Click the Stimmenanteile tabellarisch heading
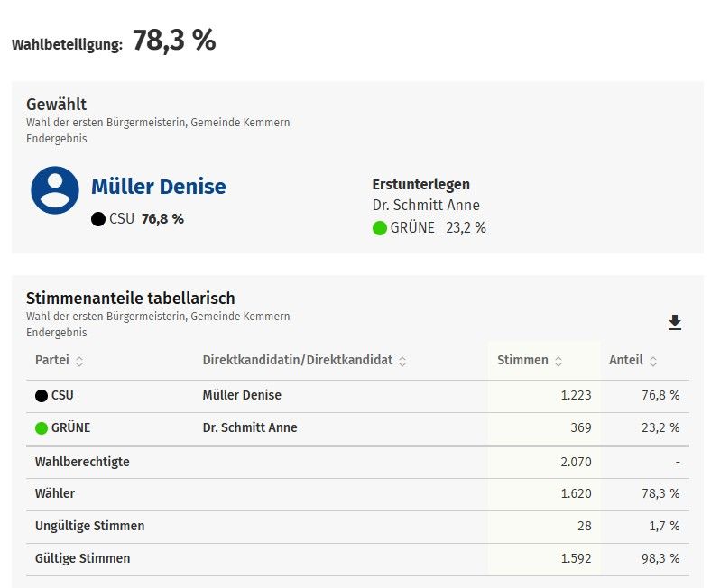This screenshot has width=711, height=588. (130, 298)
